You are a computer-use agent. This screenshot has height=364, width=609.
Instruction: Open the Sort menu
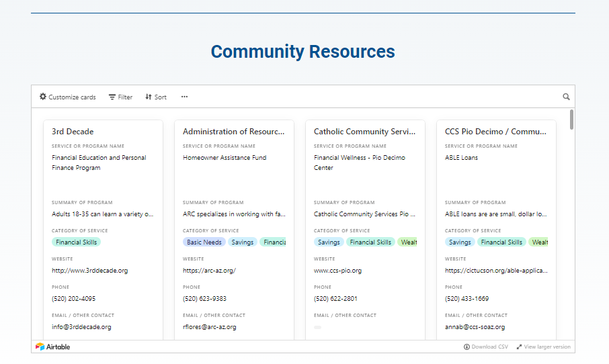(156, 97)
